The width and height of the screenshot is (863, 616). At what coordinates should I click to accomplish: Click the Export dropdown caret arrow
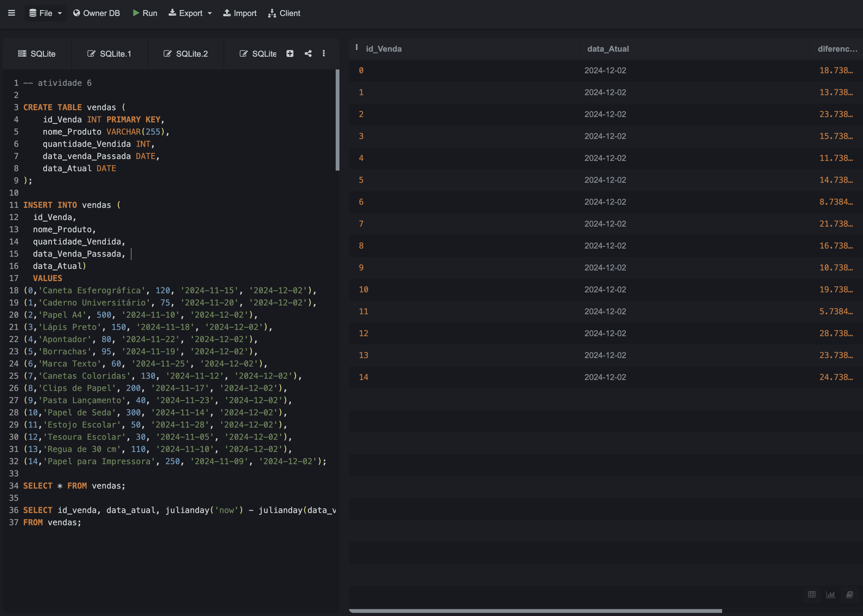click(x=209, y=13)
